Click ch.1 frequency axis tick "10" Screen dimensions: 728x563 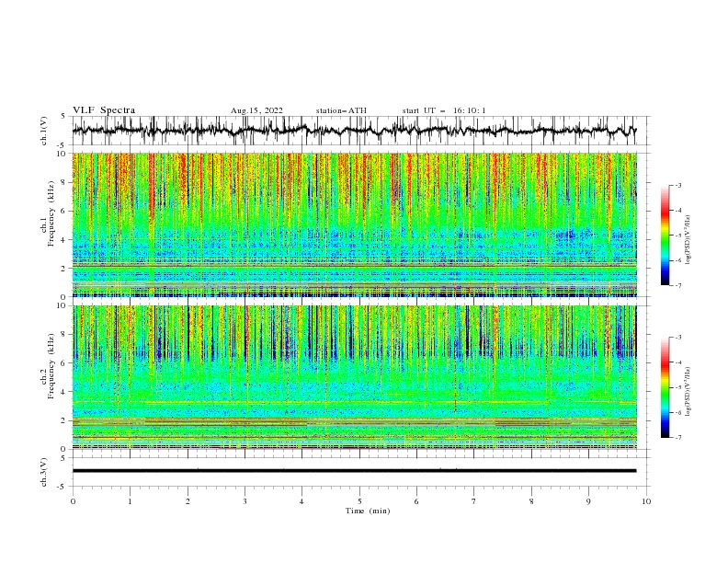63,154
